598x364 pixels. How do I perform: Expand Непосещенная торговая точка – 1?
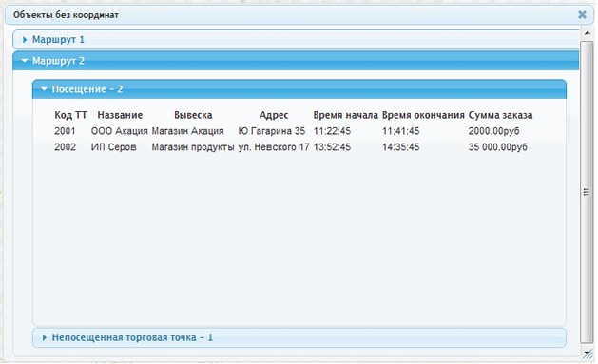pos(299,337)
